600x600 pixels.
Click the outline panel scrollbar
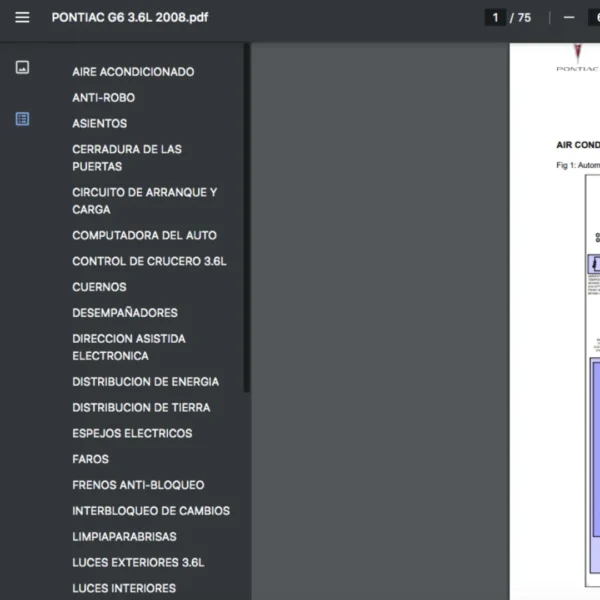[246, 220]
